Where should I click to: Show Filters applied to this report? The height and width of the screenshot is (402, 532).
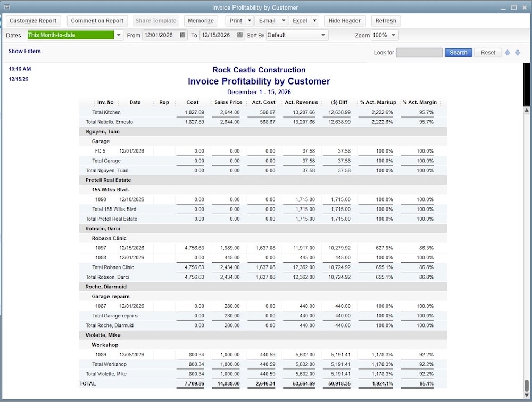click(24, 51)
